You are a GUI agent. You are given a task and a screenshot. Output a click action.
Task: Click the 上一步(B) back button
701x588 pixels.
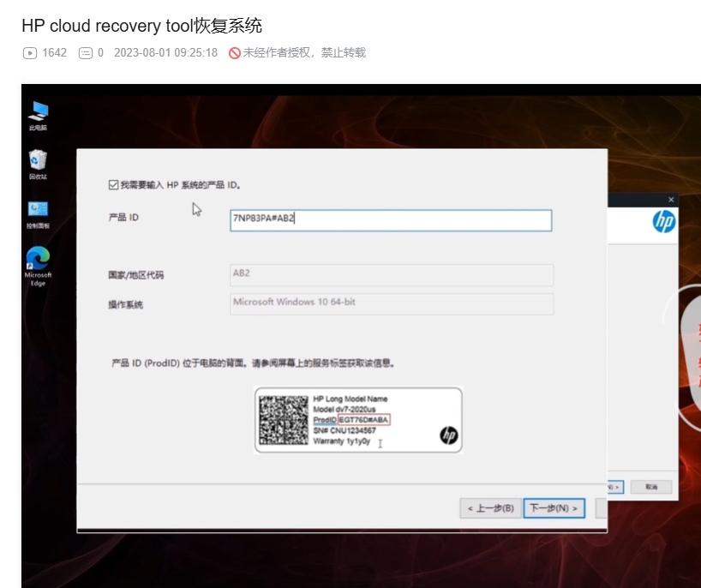(490, 508)
